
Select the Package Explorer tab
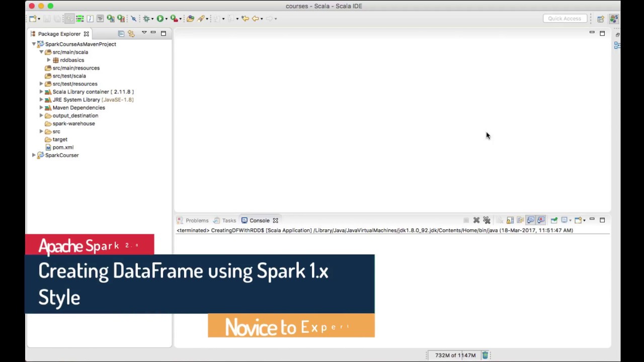click(x=59, y=34)
